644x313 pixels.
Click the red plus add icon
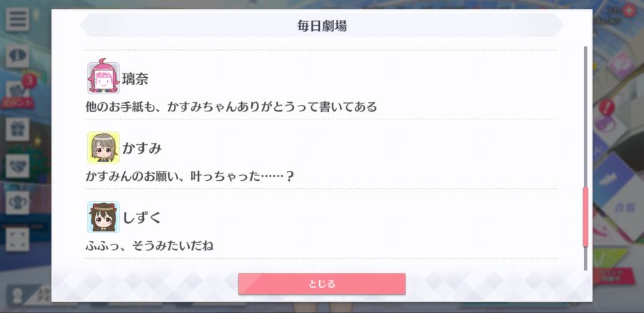(x=629, y=10)
